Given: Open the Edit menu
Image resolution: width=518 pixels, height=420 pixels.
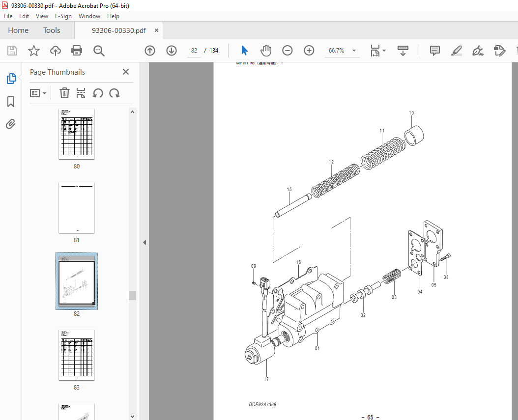Looking at the screenshot, I should point(24,16).
